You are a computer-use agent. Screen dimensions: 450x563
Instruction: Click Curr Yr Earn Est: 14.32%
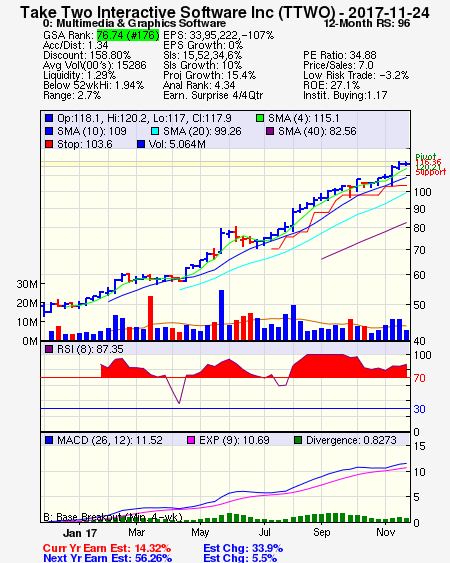107,548
